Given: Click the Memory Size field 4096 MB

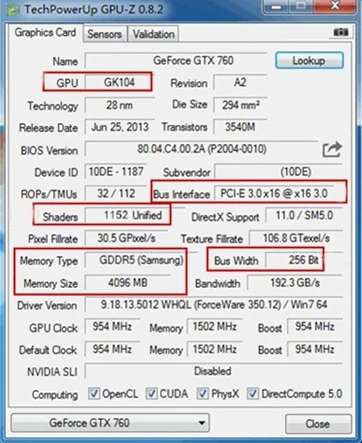Looking at the screenshot, I should (128, 283).
